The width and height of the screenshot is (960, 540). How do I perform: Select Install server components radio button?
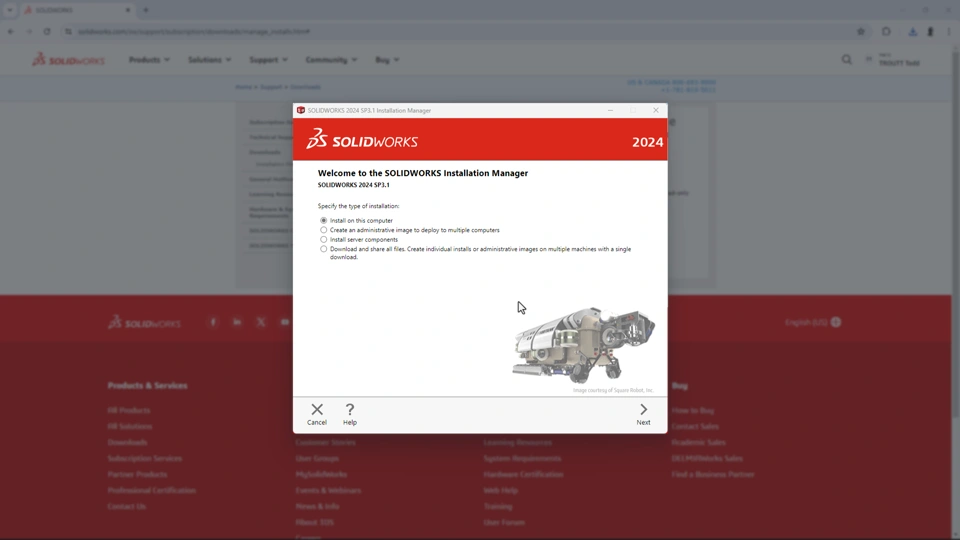pos(323,239)
